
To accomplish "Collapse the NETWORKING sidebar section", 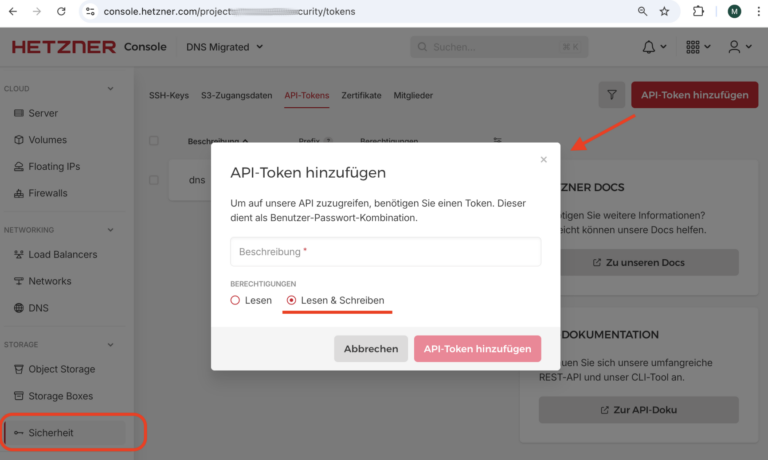I will 110,230.
